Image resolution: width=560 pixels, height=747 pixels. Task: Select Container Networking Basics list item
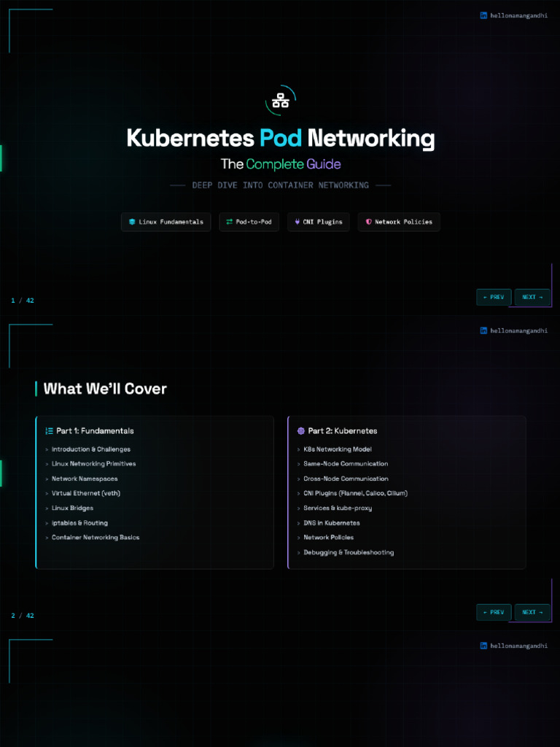click(x=96, y=538)
